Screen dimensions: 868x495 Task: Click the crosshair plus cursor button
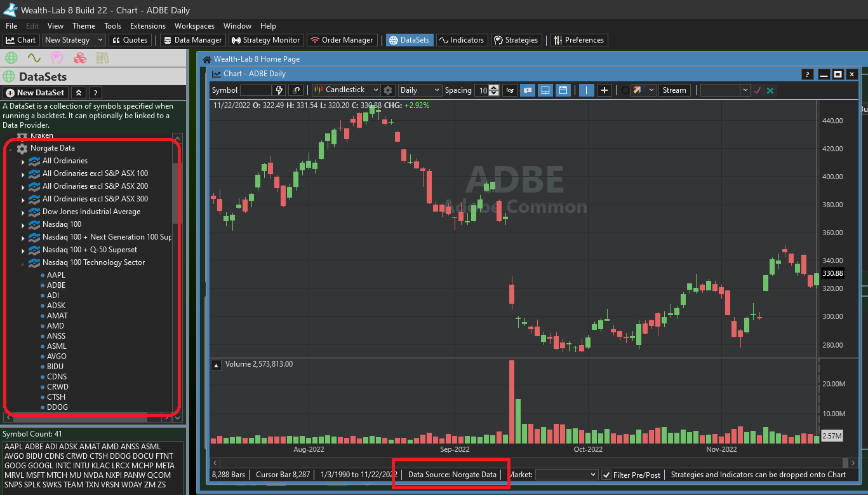tap(604, 90)
